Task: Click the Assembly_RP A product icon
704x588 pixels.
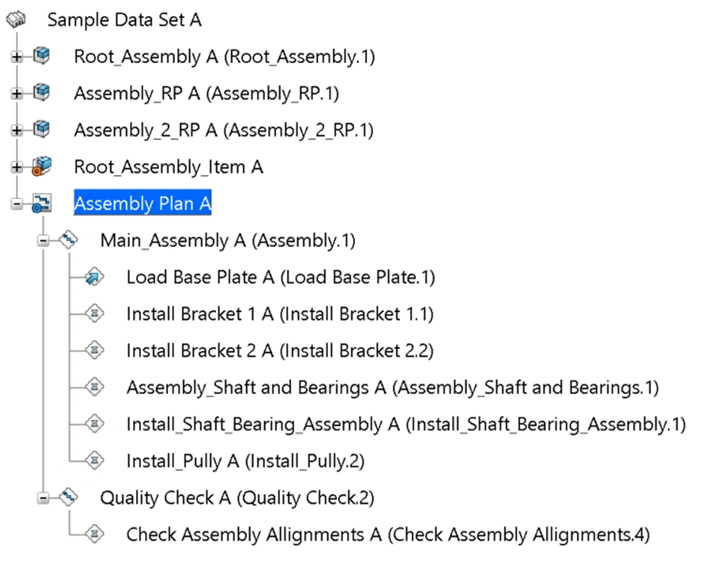Action: point(42,93)
